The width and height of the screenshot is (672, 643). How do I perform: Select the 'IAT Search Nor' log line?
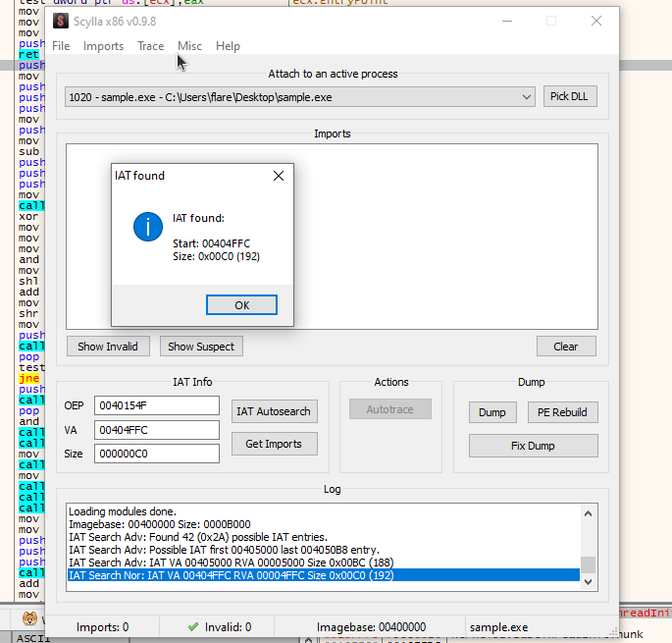tap(324, 575)
